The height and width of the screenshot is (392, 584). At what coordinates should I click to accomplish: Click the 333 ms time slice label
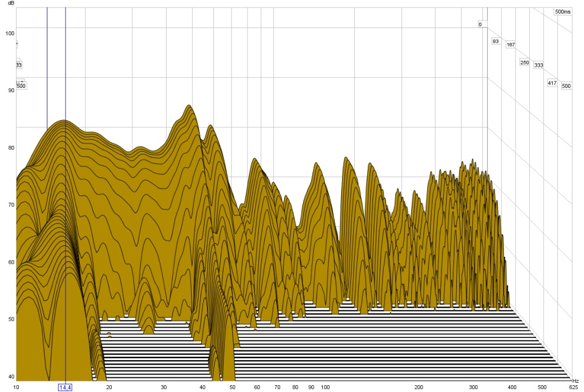click(x=538, y=65)
